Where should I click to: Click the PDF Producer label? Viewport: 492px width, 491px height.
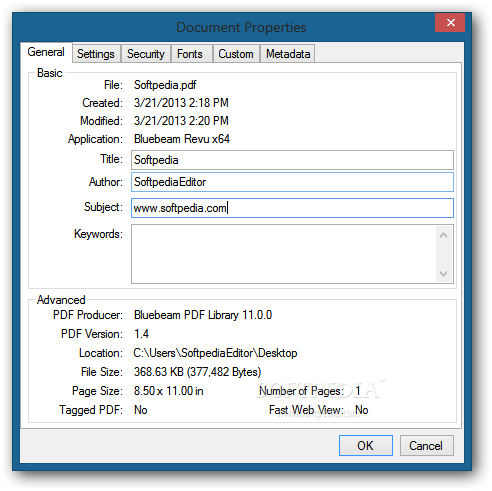pos(88,315)
